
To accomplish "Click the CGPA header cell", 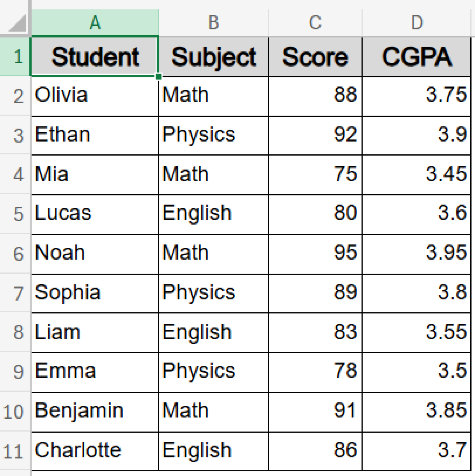I will tap(417, 57).
